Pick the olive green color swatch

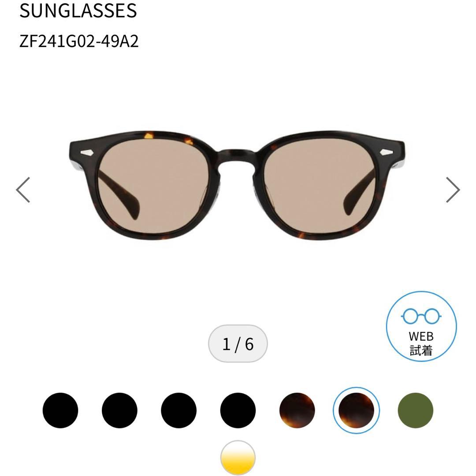click(x=416, y=410)
